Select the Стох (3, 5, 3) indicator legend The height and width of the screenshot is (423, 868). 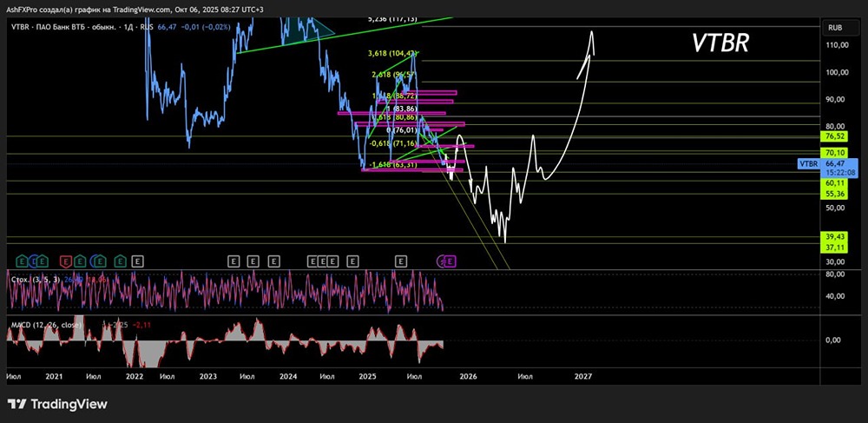coord(35,279)
